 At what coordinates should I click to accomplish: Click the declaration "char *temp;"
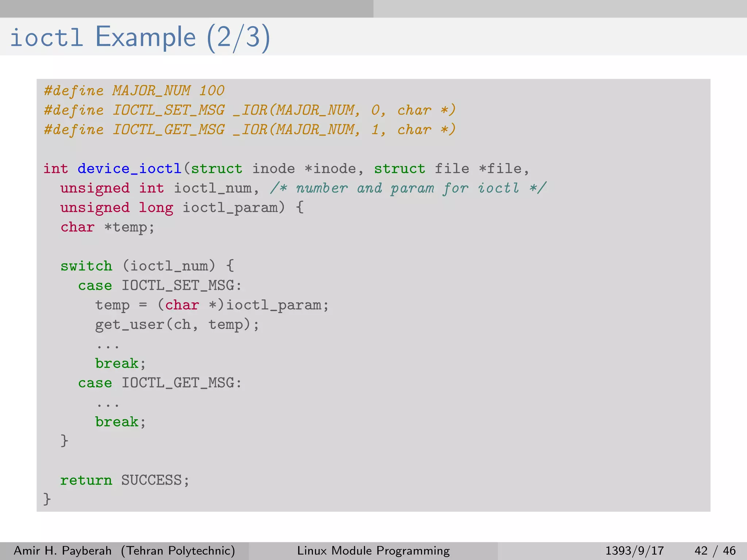point(108,227)
